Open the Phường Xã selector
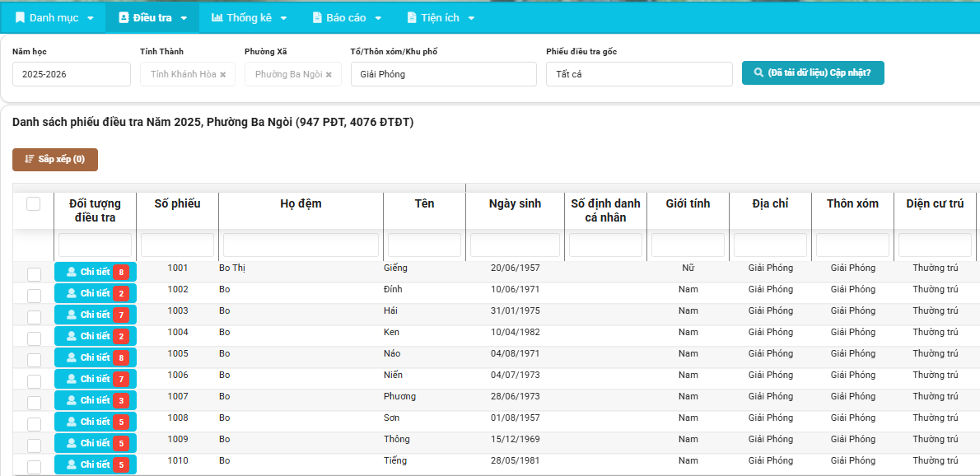Viewport: 980px width, 476px height. [x=293, y=74]
